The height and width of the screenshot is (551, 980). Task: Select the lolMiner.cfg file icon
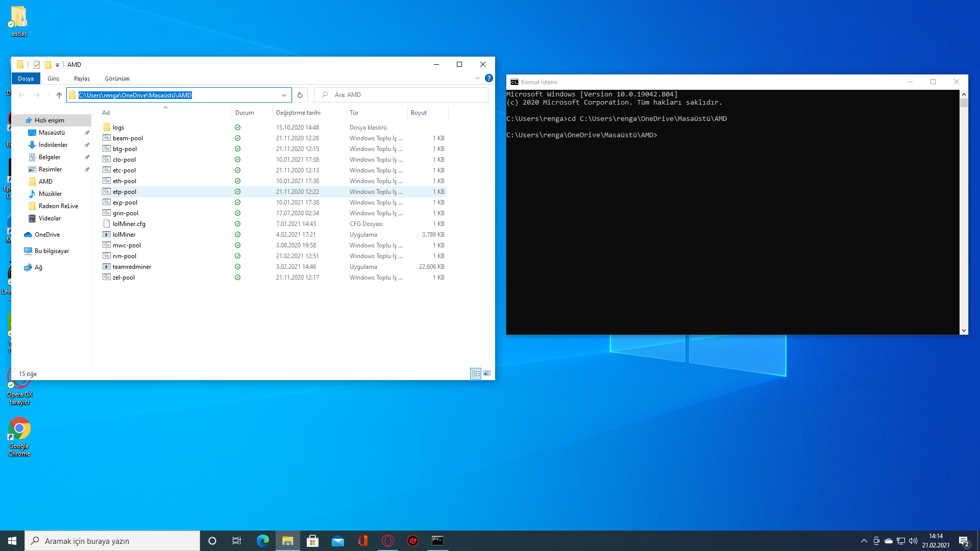107,224
